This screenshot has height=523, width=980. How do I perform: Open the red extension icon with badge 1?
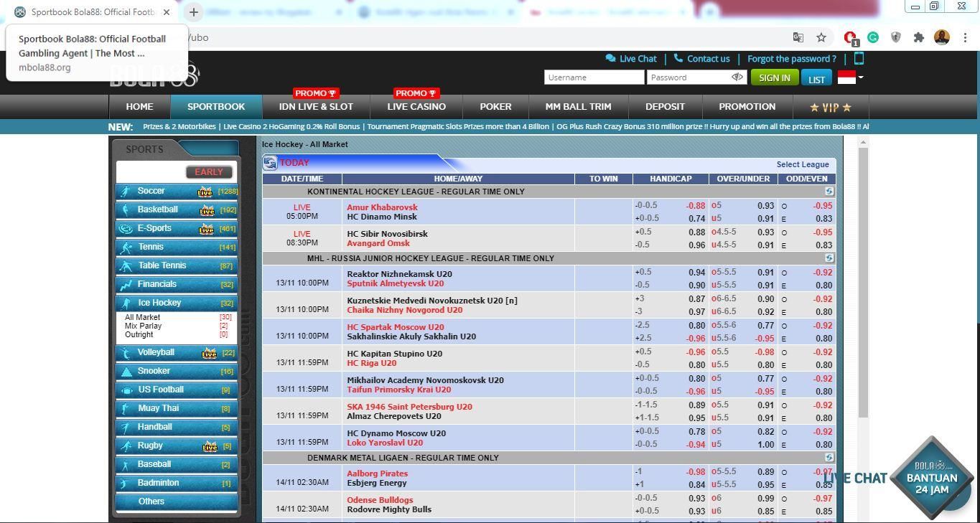851,38
